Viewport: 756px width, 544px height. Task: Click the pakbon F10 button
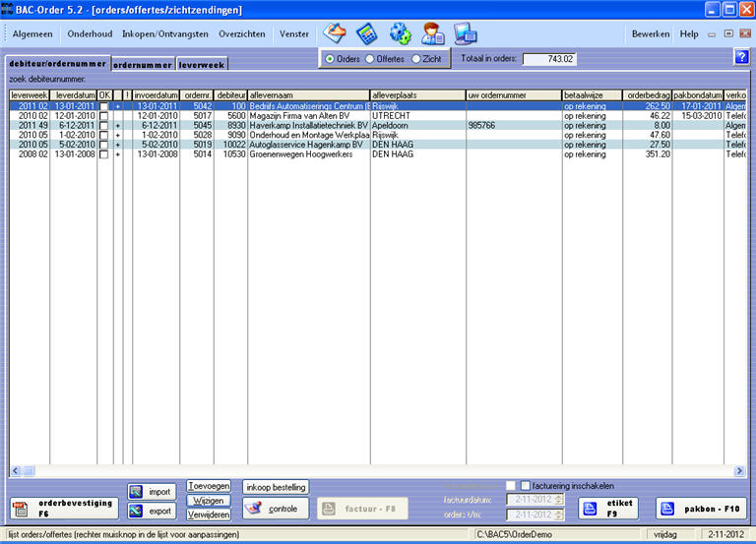(x=702, y=508)
